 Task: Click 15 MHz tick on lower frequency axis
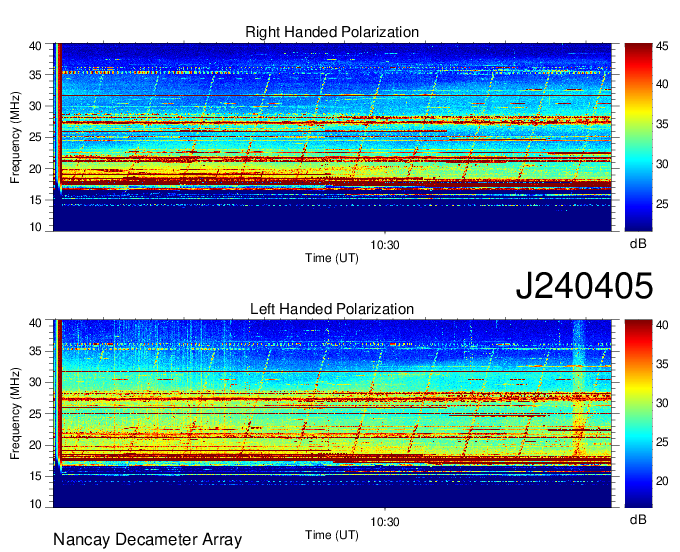pos(36,476)
